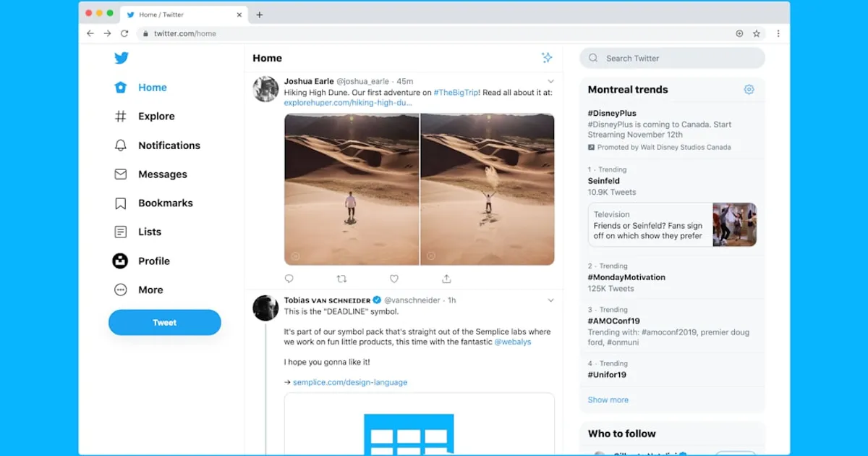This screenshot has width=868, height=456.
Task: Open Lists using the sidebar icon
Action: 120,232
